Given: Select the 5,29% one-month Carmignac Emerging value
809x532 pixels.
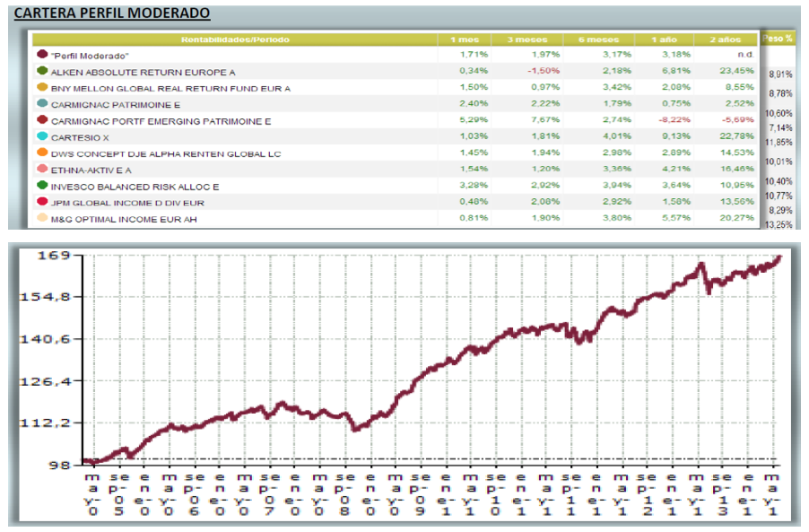Looking at the screenshot, I should pos(474,119).
